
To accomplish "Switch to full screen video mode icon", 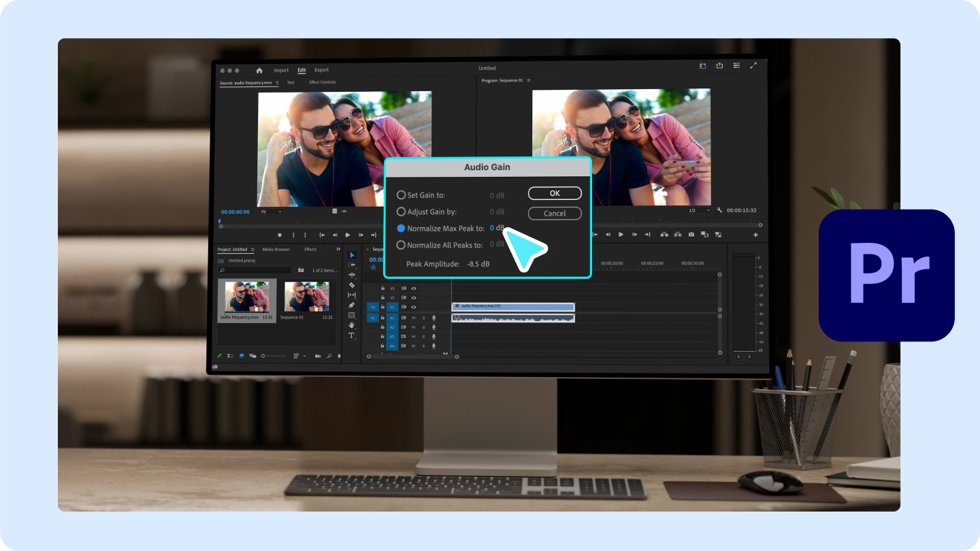I will point(753,66).
